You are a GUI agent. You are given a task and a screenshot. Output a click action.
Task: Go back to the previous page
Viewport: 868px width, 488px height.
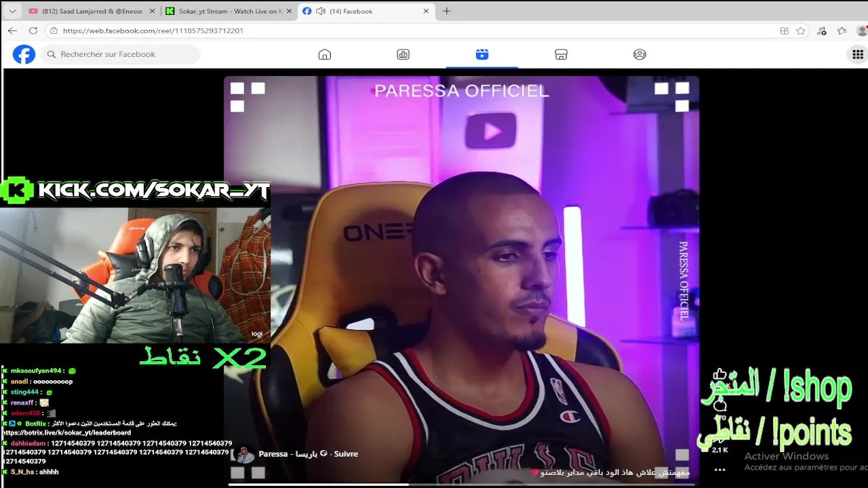tap(12, 30)
